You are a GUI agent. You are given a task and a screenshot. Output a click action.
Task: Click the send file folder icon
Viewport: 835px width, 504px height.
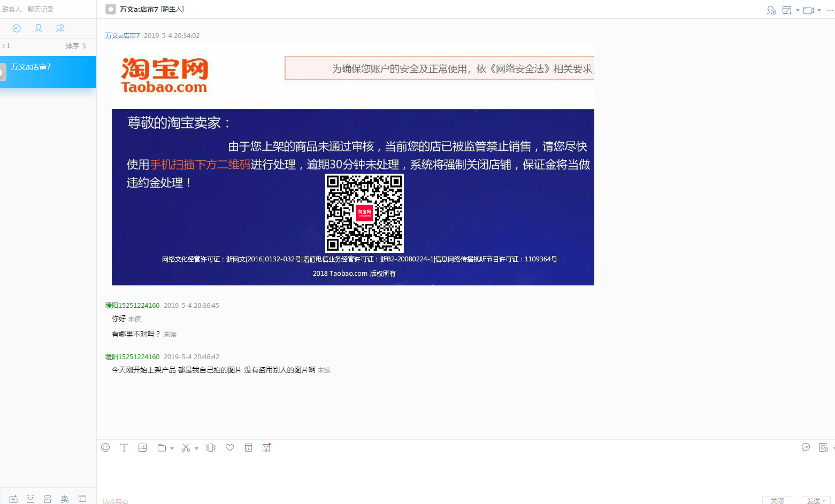tap(162, 448)
